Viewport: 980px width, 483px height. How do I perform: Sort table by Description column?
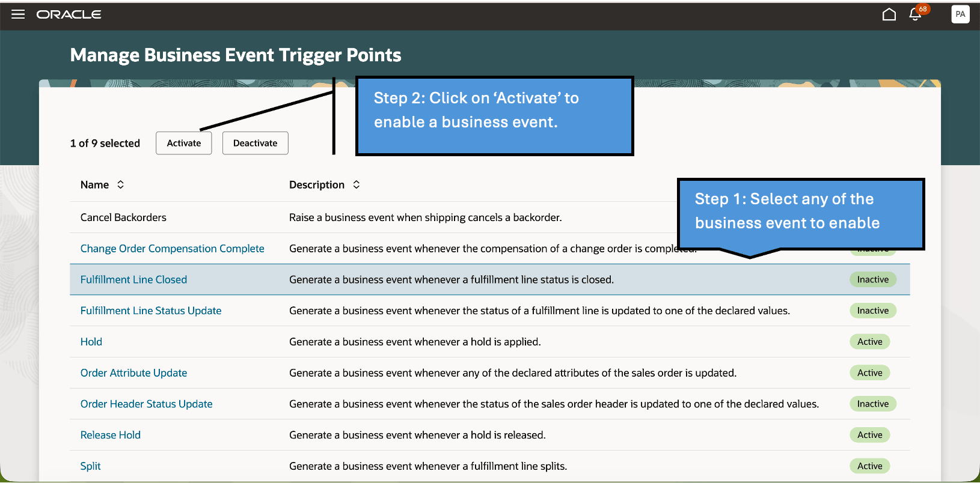click(x=356, y=184)
